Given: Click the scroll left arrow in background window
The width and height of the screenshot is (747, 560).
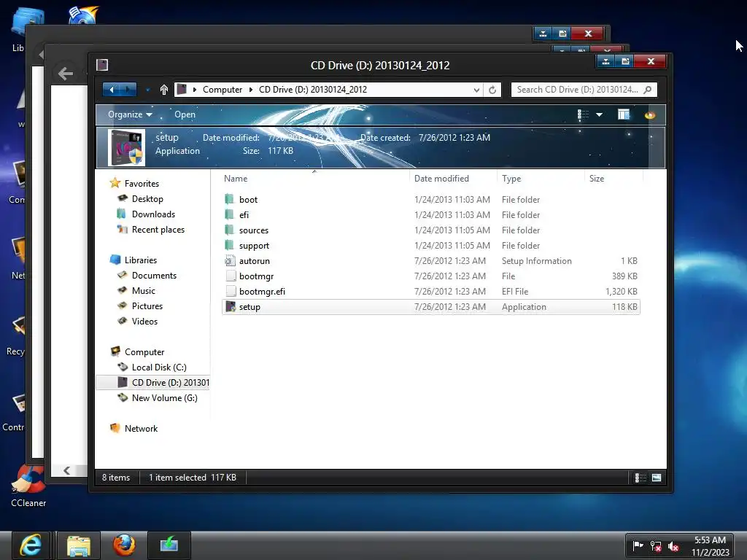Looking at the screenshot, I should click(66, 470).
